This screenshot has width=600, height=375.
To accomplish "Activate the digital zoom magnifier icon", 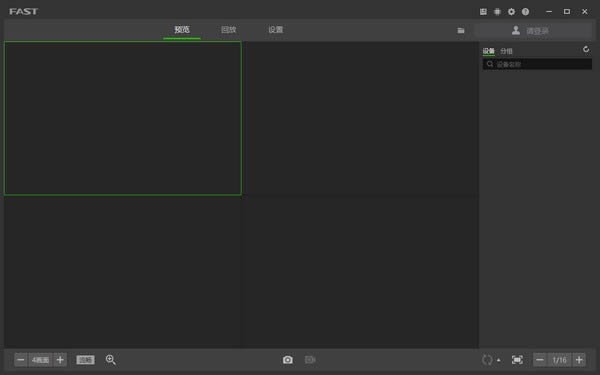I will [111, 360].
